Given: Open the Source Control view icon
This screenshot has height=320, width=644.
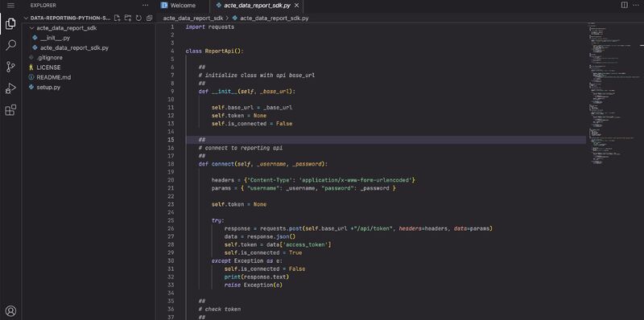Looking at the screenshot, I should (10, 67).
